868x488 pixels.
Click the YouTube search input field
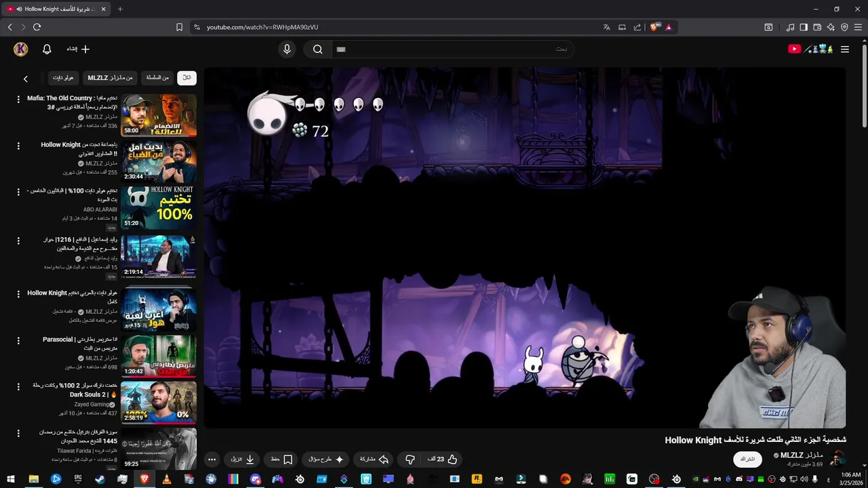[453, 49]
